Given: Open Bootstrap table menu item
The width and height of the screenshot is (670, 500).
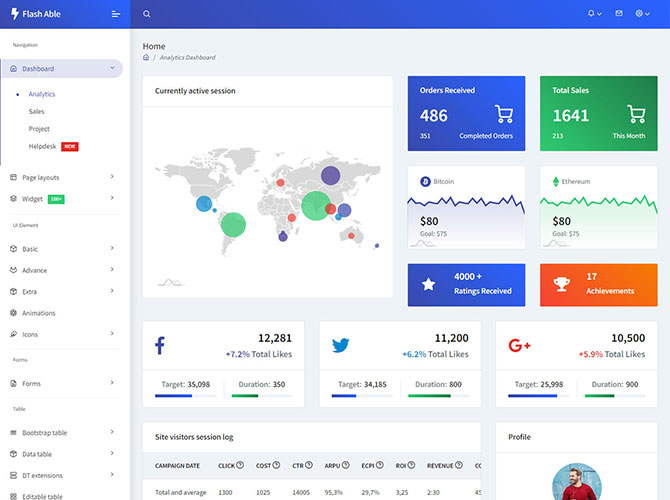Looking at the screenshot, I should click(x=44, y=432).
